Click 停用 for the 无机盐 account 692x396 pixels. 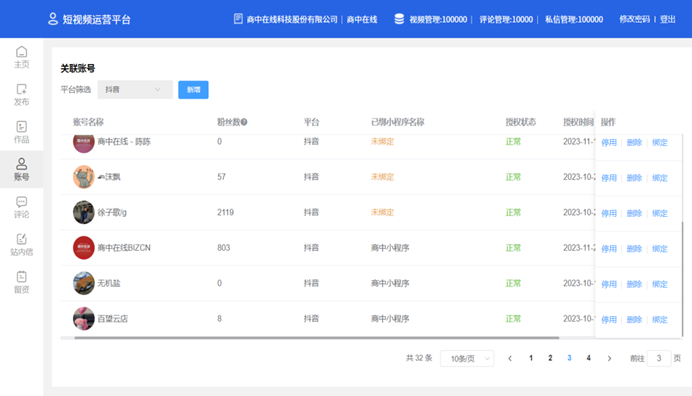tap(609, 284)
